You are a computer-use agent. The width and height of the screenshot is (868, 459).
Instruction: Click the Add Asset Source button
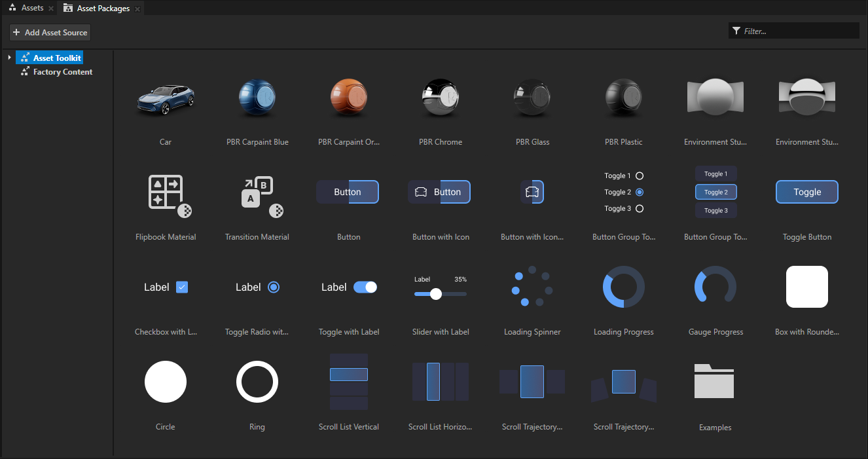[49, 32]
